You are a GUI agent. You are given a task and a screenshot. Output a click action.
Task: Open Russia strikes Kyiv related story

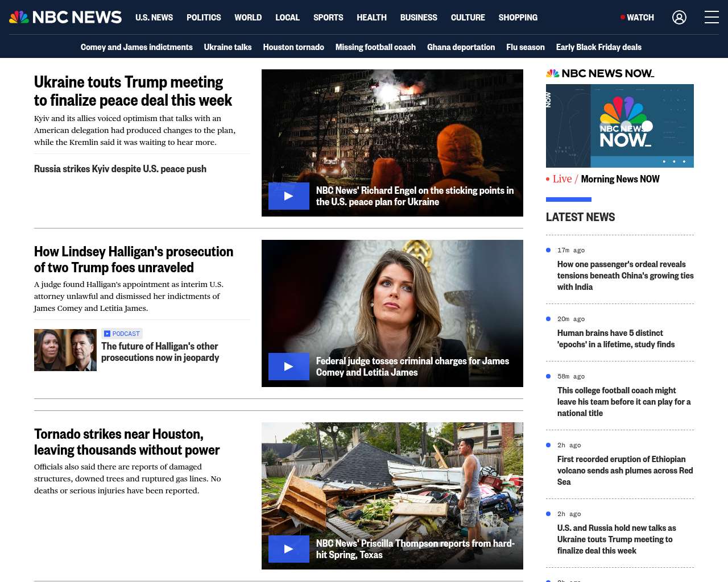point(120,169)
